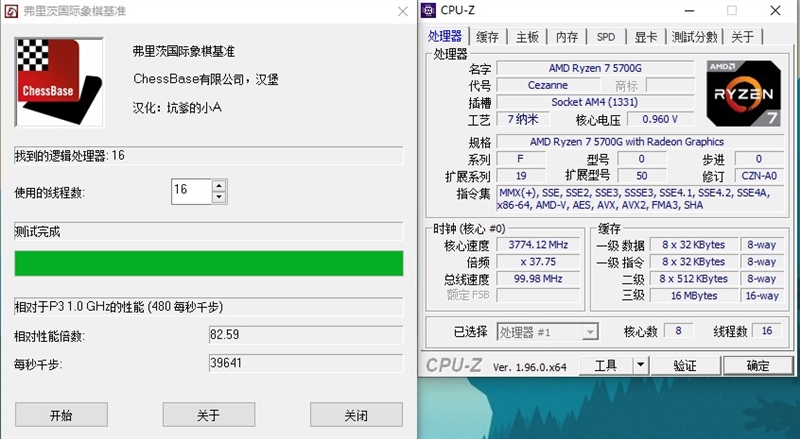This screenshot has width=800, height=439.
Task: Open the SPD tab
Action: click(606, 37)
